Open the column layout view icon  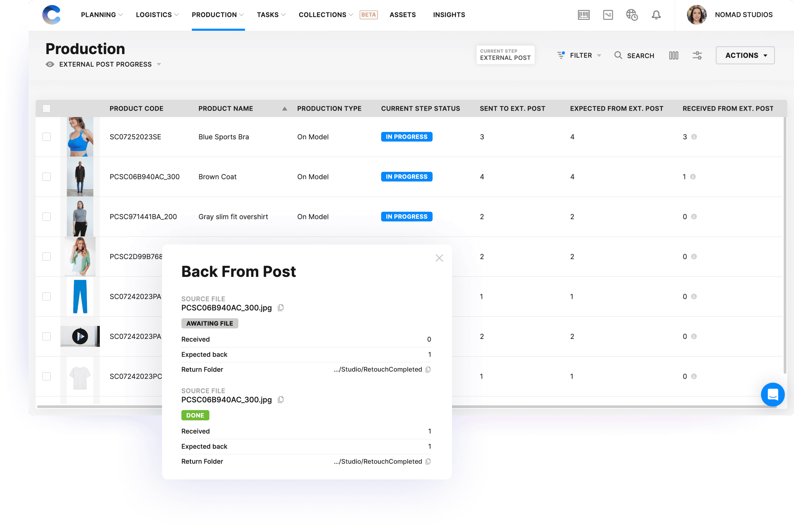click(x=674, y=55)
